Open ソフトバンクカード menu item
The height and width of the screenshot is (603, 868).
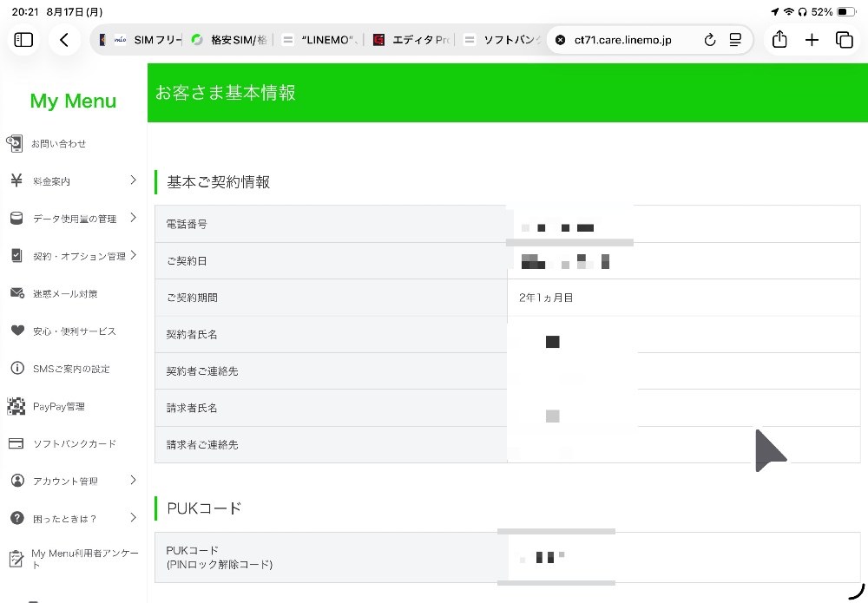(x=74, y=443)
